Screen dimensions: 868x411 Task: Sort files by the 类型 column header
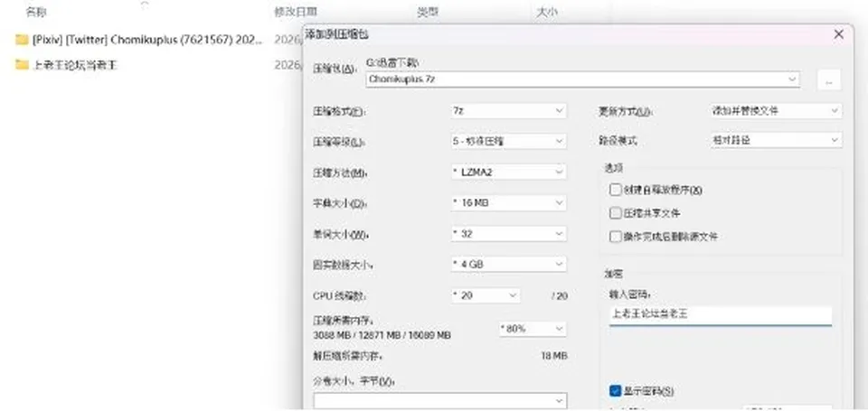click(x=428, y=11)
